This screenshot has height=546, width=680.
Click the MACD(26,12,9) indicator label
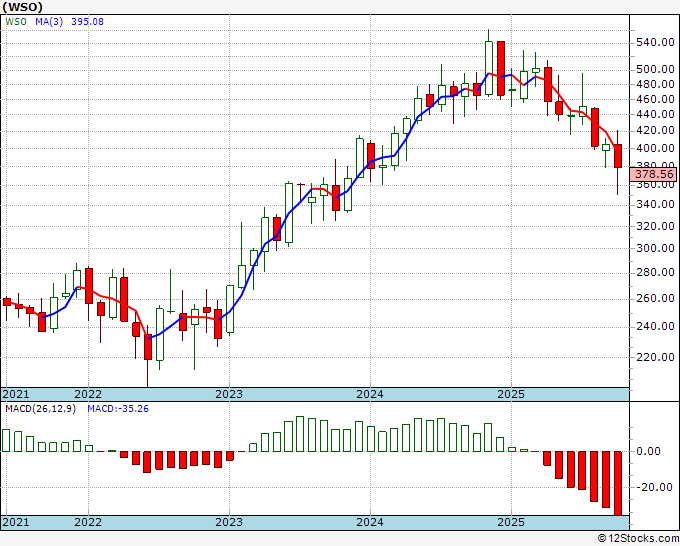click(x=40, y=409)
